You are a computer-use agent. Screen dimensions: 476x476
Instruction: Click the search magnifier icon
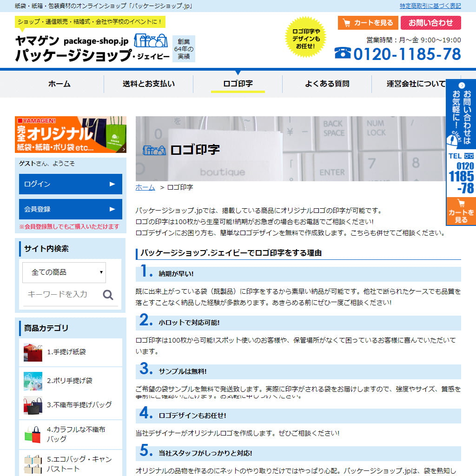coord(108,295)
